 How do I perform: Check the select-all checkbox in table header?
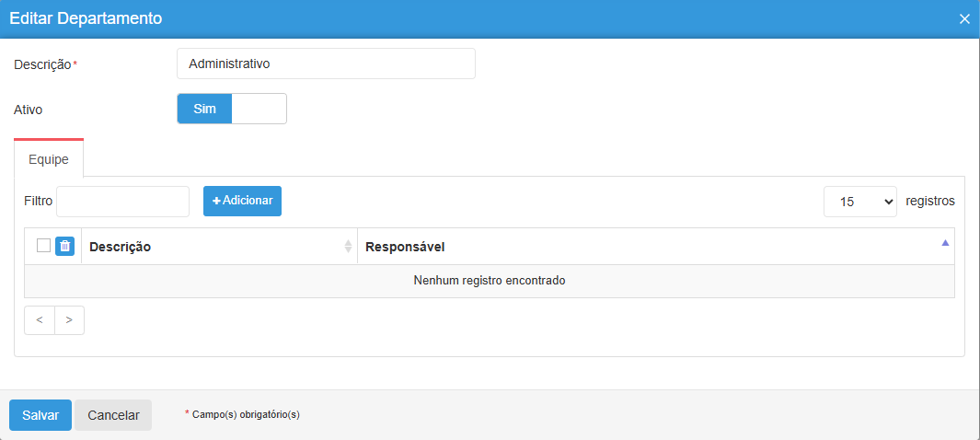click(43, 245)
